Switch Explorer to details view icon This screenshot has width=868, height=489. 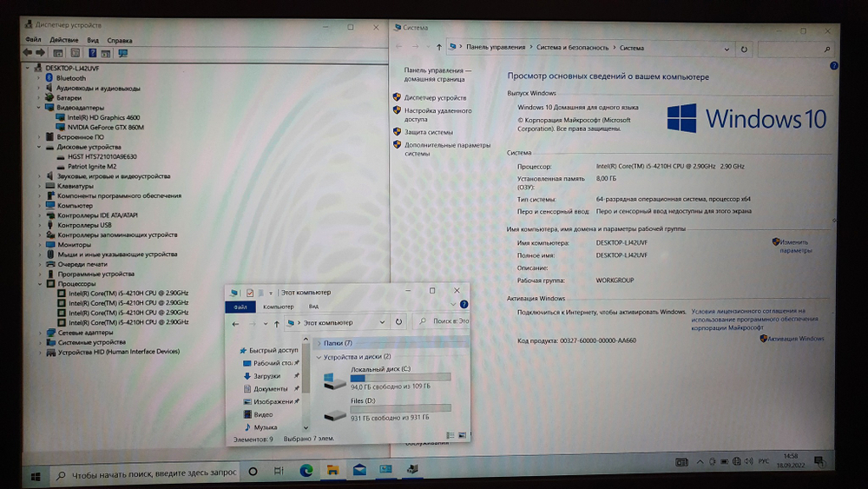tap(450, 435)
